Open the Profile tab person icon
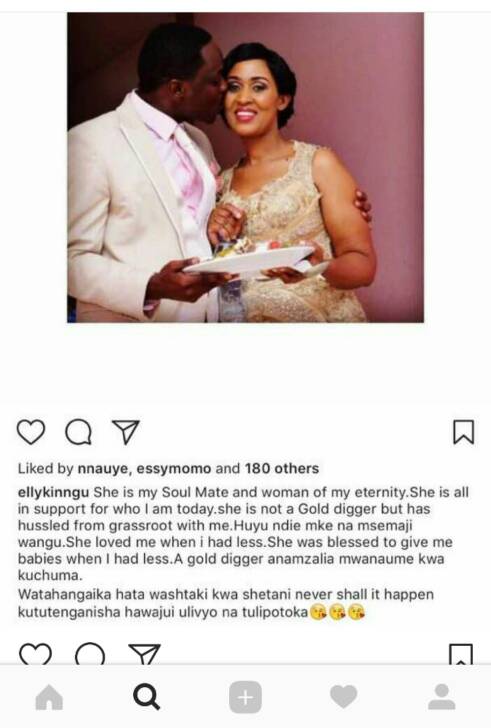Screen dimensions: 491x728 tap(441, 697)
